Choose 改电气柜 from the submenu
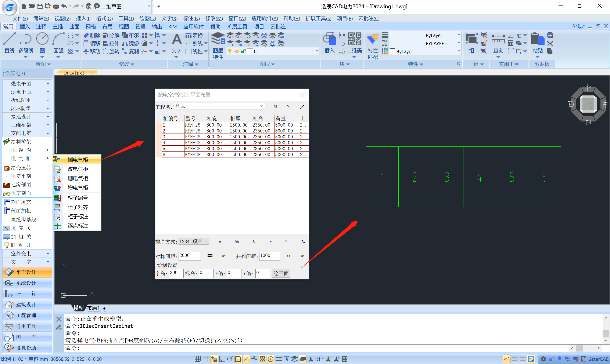610x364 pixels. pyautogui.click(x=78, y=169)
